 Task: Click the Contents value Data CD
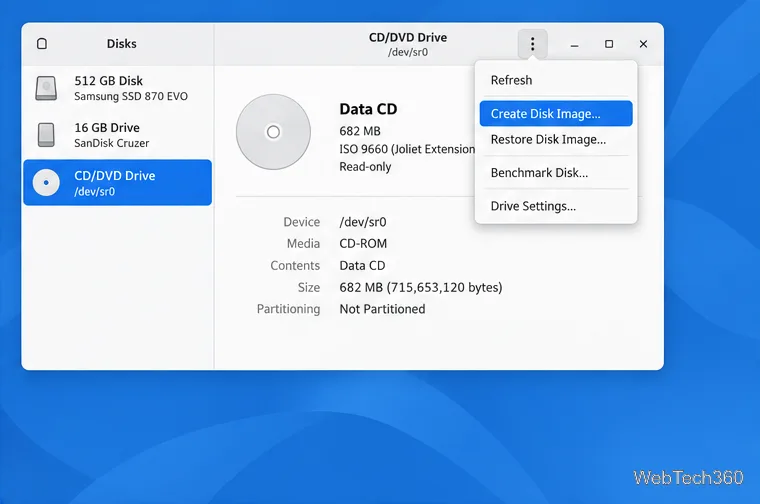pos(362,266)
